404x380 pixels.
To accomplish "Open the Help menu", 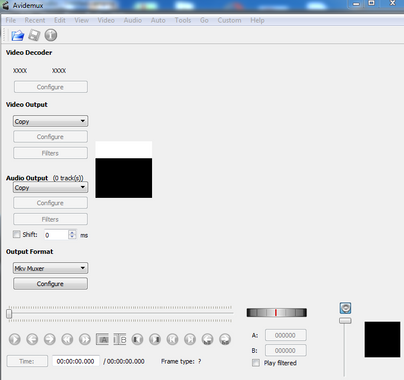I will (257, 20).
